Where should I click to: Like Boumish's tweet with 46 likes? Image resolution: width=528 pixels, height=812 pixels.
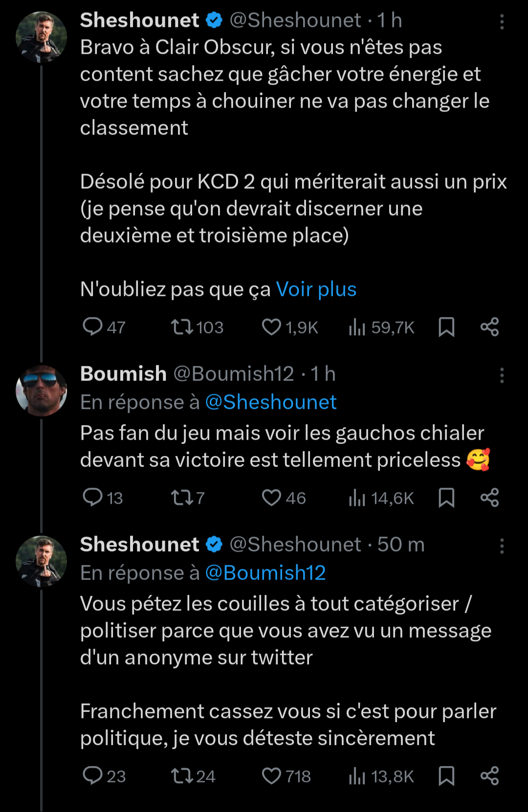(x=271, y=497)
